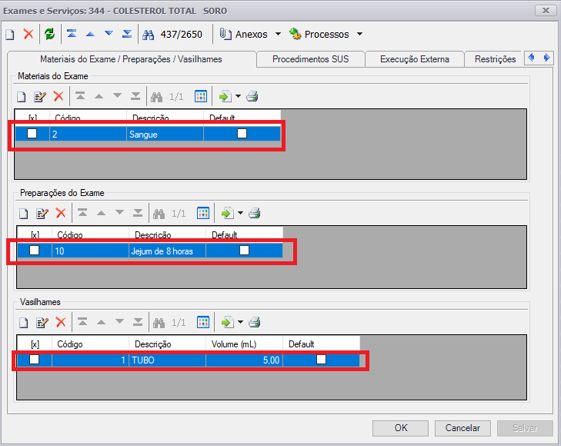
Task: Add new item in Materiais do Exame
Action: point(21,97)
